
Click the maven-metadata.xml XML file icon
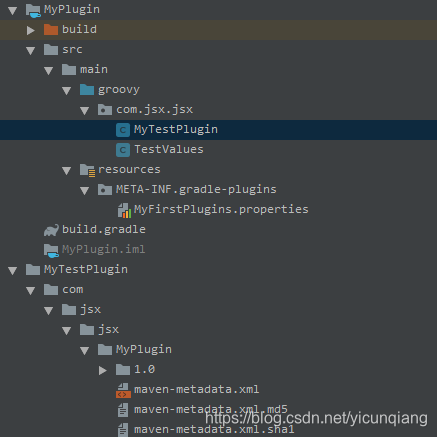point(123,390)
